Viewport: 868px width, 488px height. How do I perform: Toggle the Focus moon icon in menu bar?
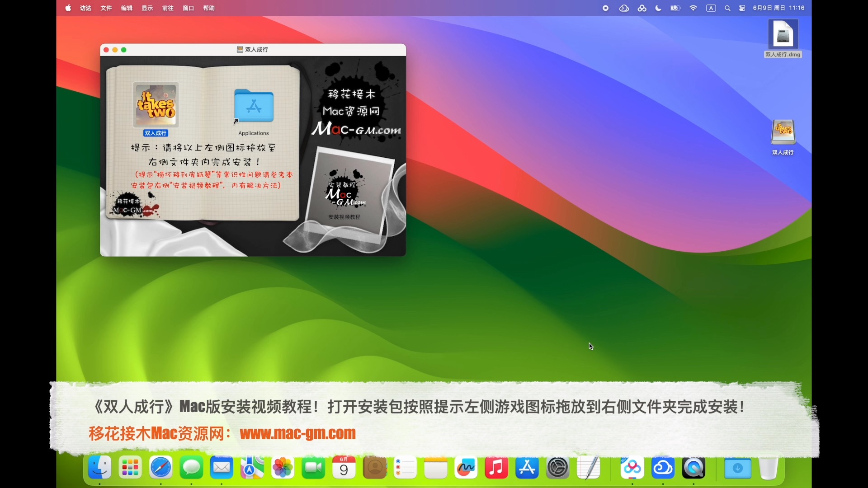(658, 8)
